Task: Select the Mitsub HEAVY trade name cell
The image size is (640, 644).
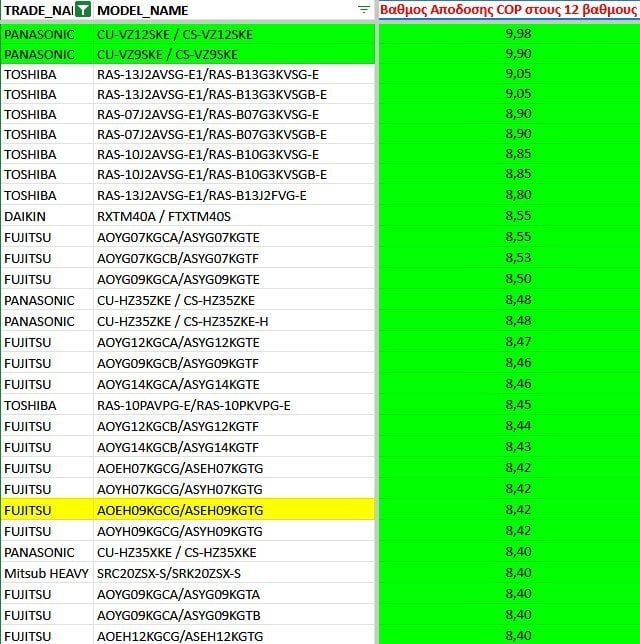Action: [x=46, y=574]
